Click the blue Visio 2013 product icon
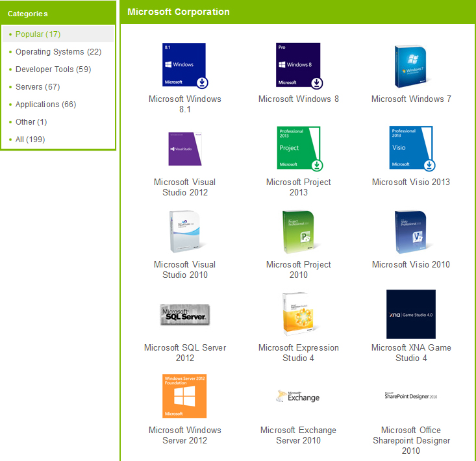Viewport: 476px width, 461px height. click(x=411, y=148)
